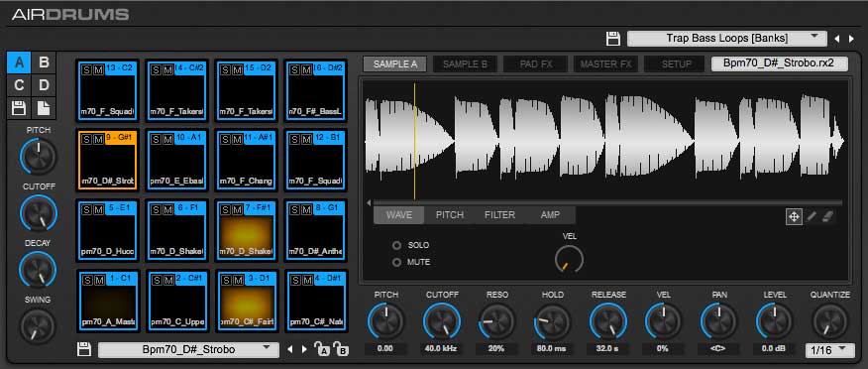The image size is (868, 369).
Task: Click the 40.0 kHz cutoff value field
Action: 441,349
